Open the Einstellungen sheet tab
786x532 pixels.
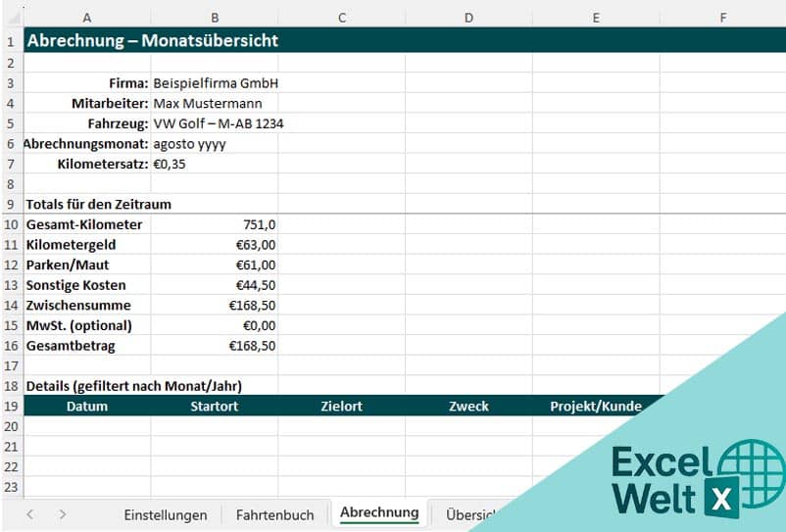click(x=166, y=514)
